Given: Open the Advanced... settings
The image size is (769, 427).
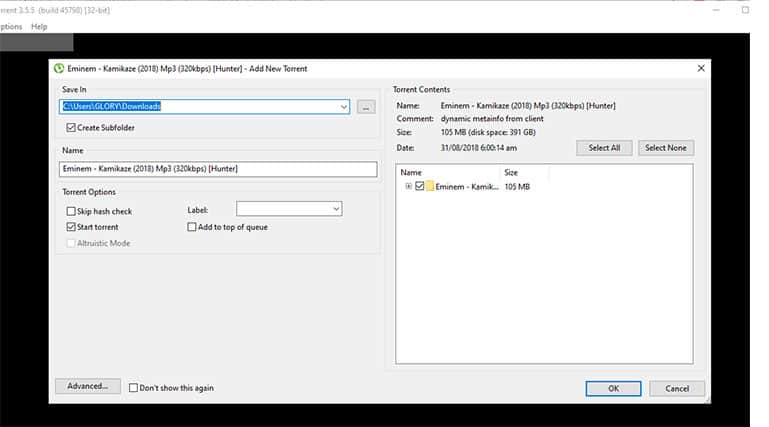Looking at the screenshot, I should pyautogui.click(x=88, y=386).
